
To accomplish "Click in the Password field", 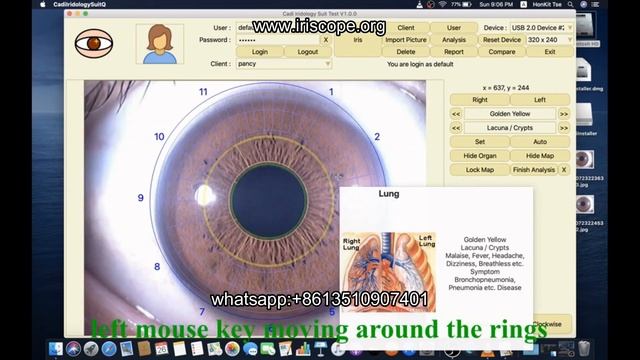I will (278, 40).
